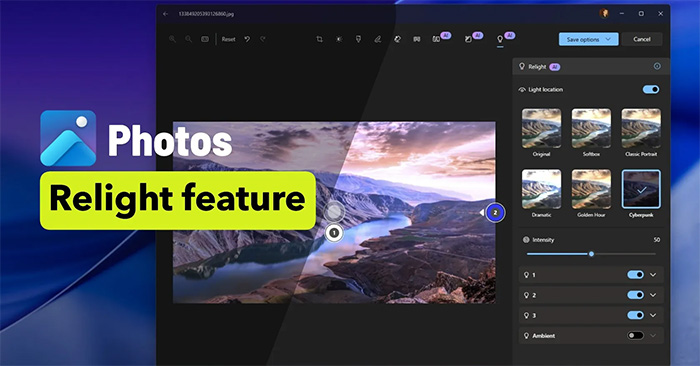
Task: Expand light 3 settings chevron
Action: (653, 315)
